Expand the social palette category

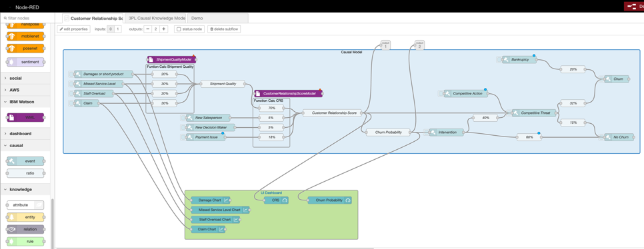point(25,78)
